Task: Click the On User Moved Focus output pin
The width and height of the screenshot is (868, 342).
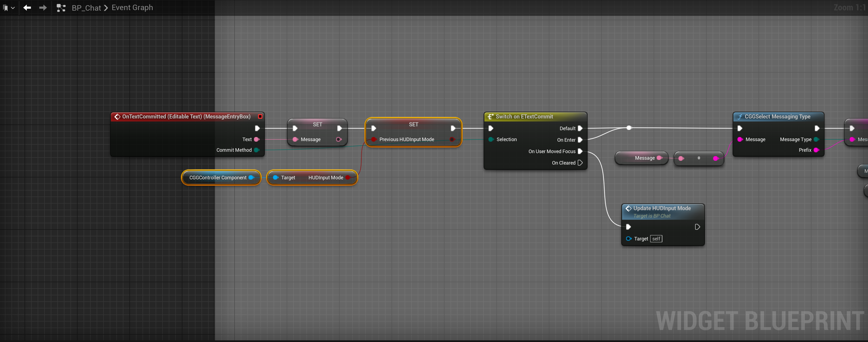Action: pyautogui.click(x=580, y=151)
